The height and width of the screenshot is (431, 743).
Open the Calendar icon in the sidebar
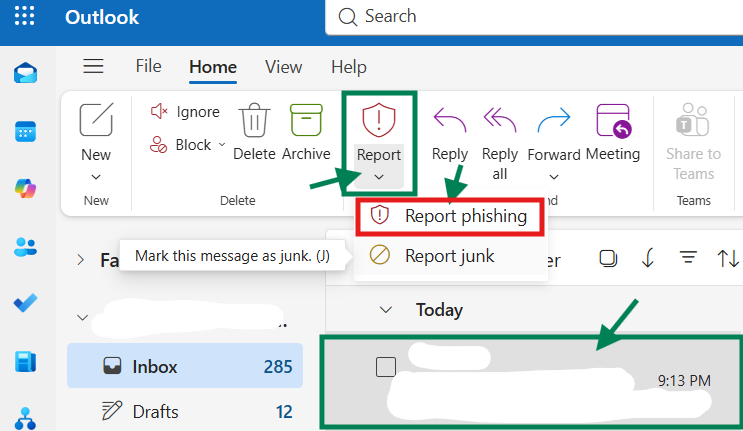[26, 131]
